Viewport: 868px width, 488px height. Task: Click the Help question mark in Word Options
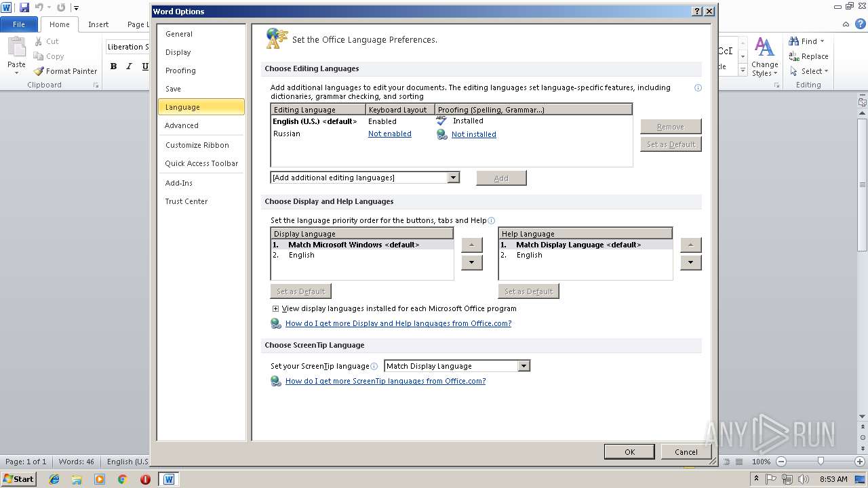pos(697,12)
